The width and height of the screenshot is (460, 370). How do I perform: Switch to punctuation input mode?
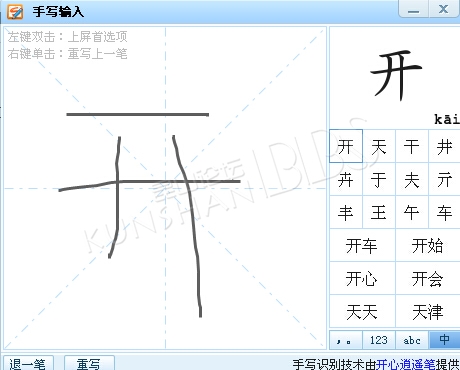pyautogui.click(x=345, y=340)
